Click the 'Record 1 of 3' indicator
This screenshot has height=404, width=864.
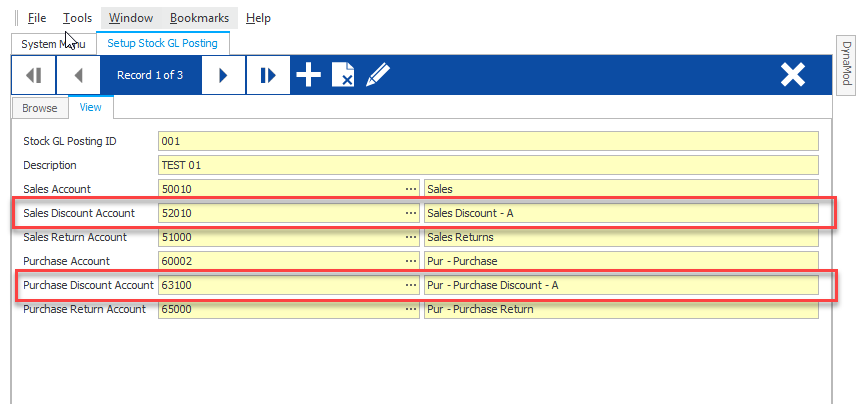[150, 75]
